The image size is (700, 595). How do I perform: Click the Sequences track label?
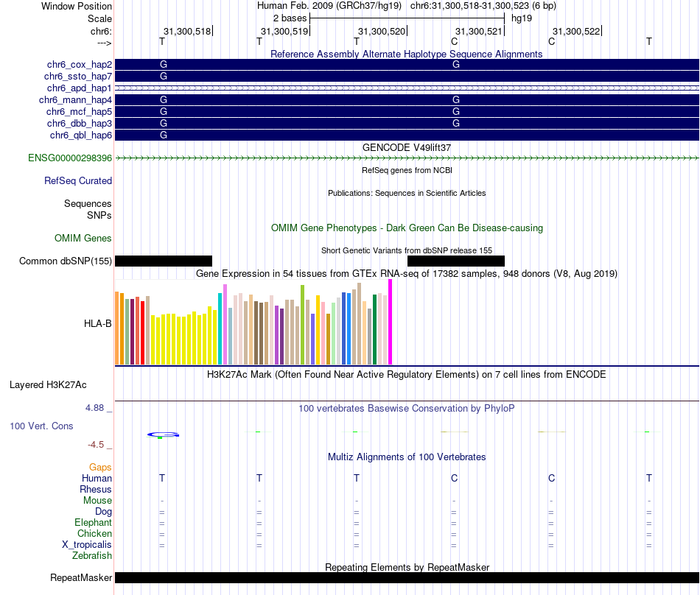pos(88,203)
